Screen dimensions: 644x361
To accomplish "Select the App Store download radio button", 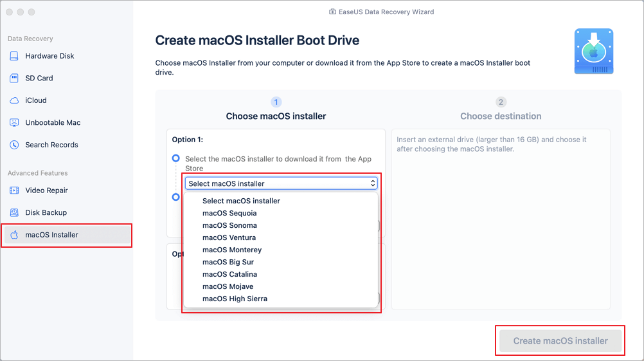I will pos(175,158).
